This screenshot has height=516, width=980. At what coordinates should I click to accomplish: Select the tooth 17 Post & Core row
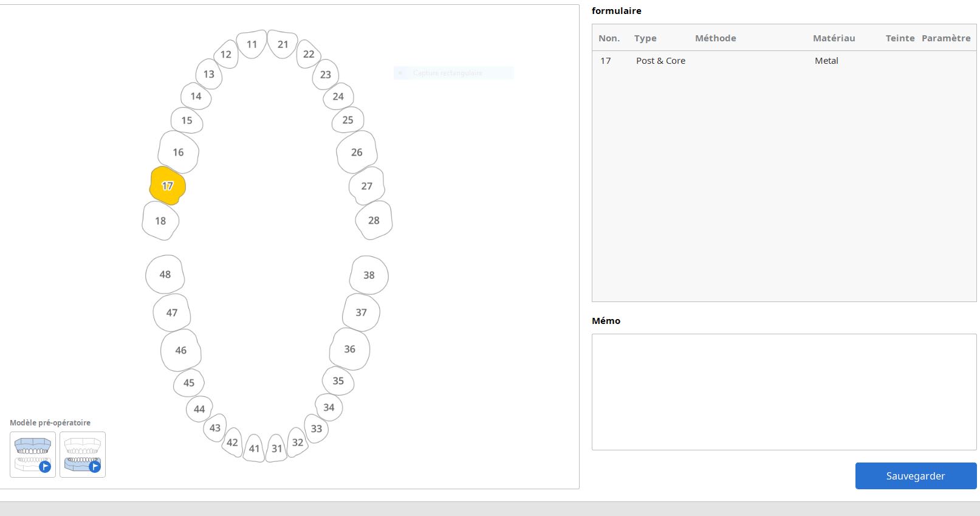coord(660,61)
